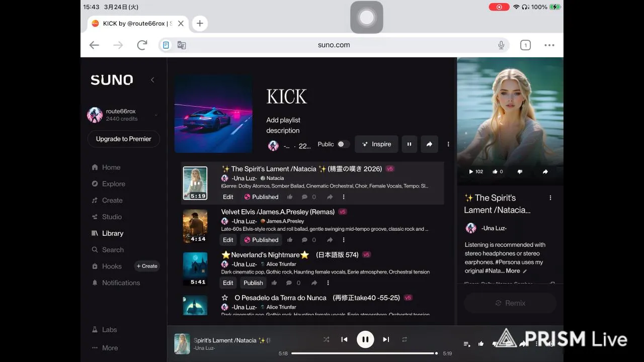Toggle shuffle in the player bar

[326, 339]
